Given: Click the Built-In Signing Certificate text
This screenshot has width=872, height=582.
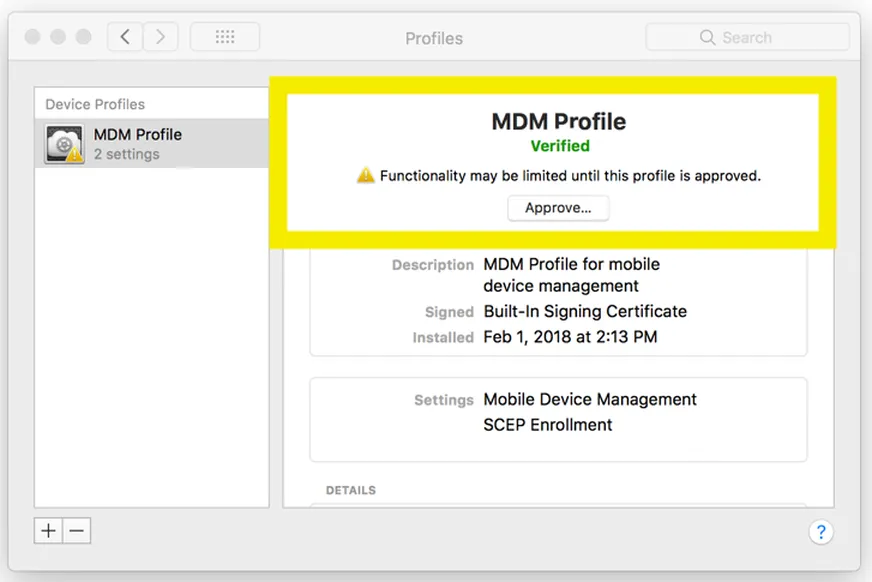Looking at the screenshot, I should (585, 311).
